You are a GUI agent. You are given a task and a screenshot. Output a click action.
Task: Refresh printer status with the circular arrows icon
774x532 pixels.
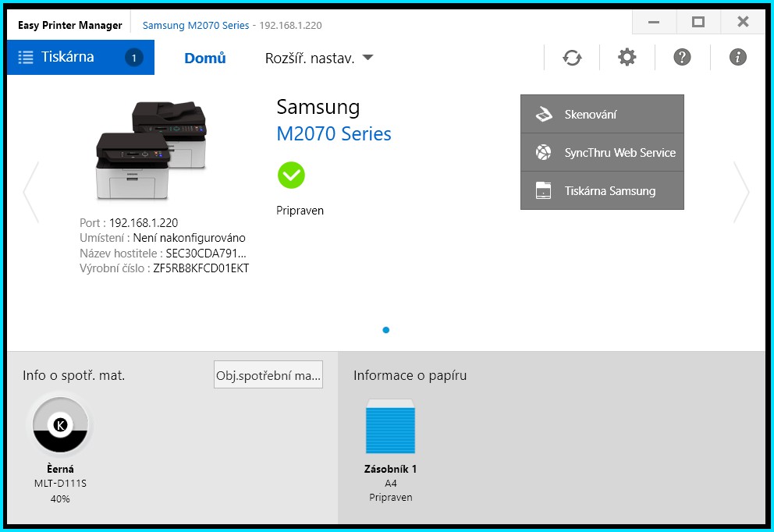pos(572,58)
